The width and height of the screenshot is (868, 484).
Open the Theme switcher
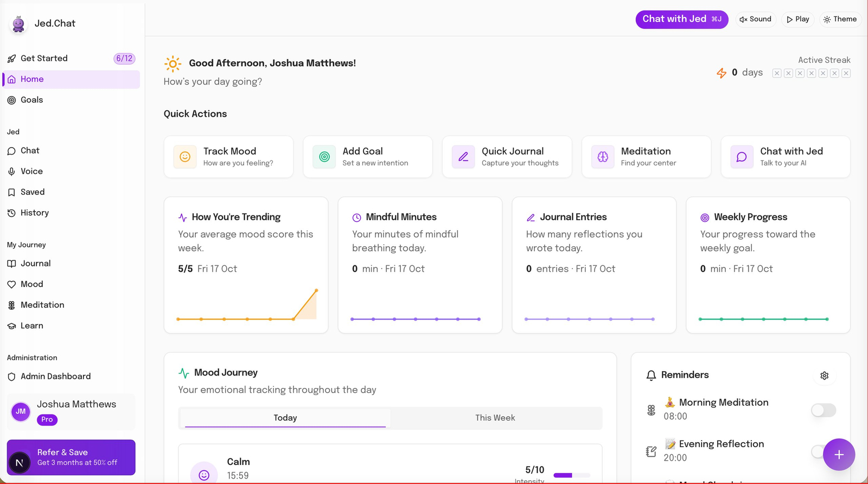point(840,19)
